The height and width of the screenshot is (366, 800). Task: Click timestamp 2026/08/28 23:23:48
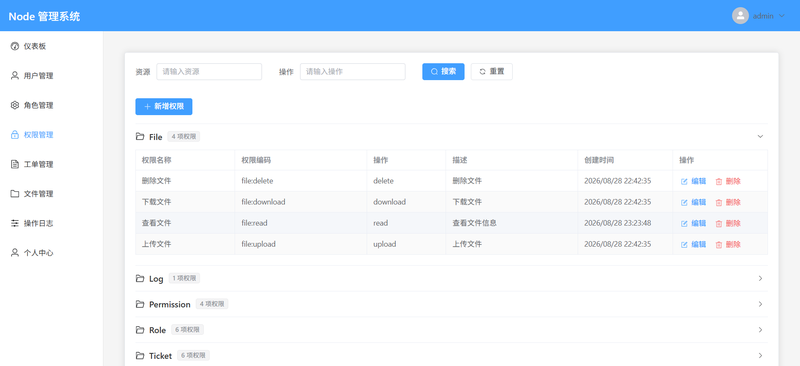(617, 224)
